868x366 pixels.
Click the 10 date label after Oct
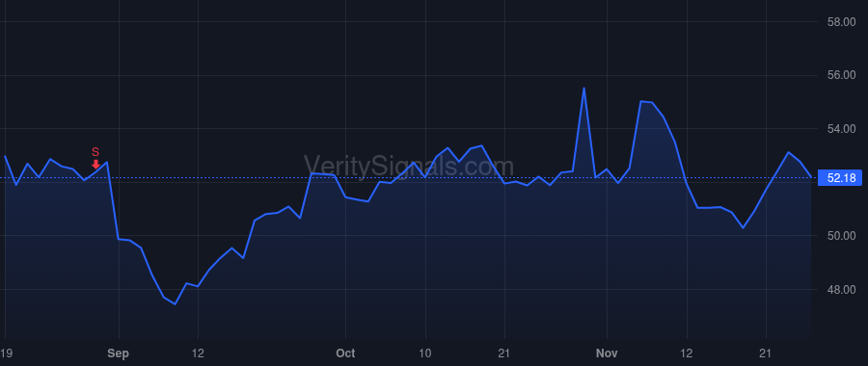pyautogui.click(x=425, y=353)
